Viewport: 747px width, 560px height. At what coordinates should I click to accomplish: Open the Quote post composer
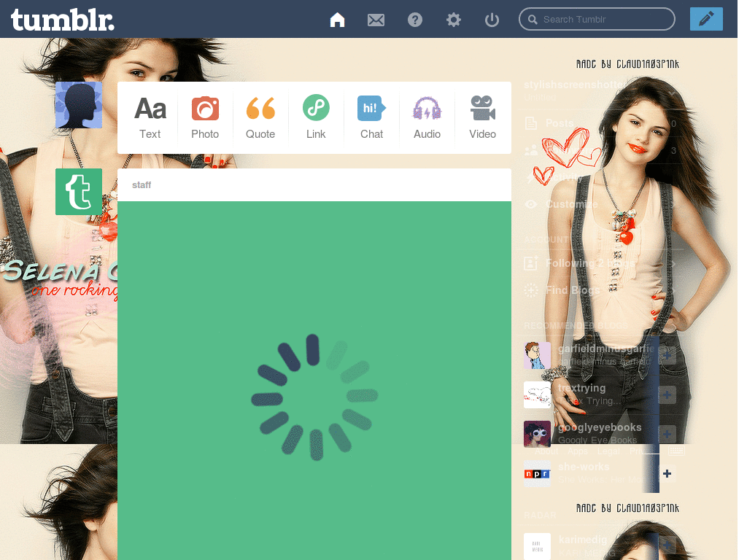[x=260, y=117]
